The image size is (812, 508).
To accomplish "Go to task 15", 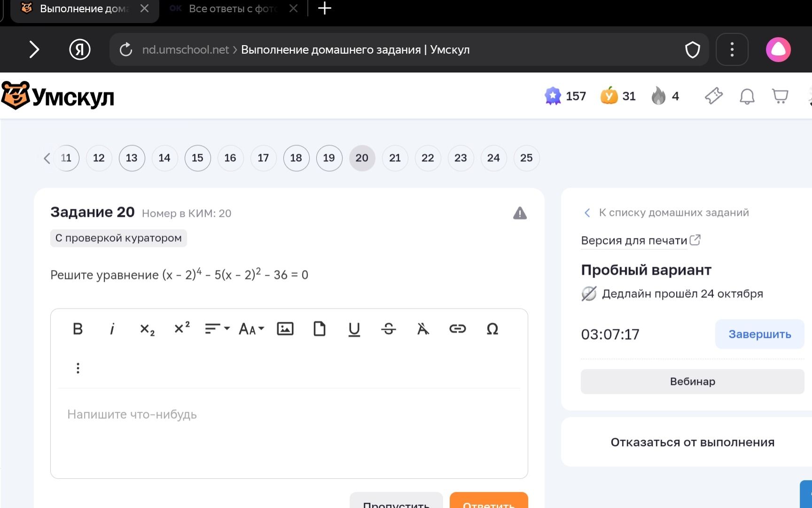I will coord(197,158).
